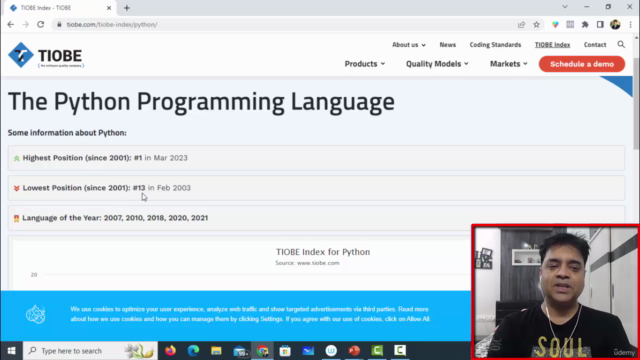
Task: Click the TIOBE logo
Action: [x=46, y=55]
